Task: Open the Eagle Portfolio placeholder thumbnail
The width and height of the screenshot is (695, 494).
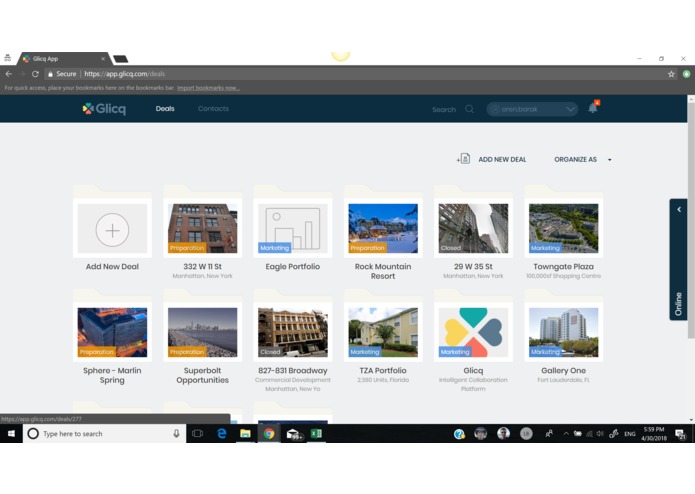Action: [x=293, y=229]
